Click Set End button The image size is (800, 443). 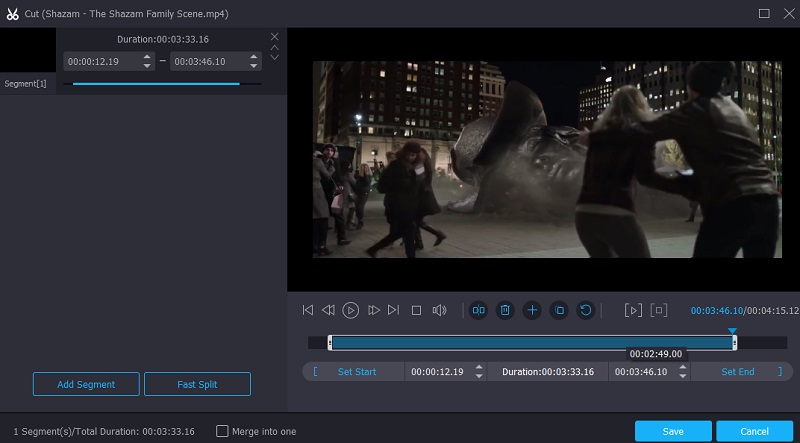click(x=738, y=372)
